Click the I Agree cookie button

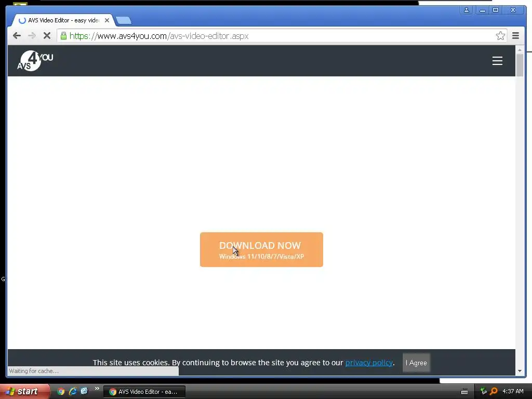(x=416, y=363)
